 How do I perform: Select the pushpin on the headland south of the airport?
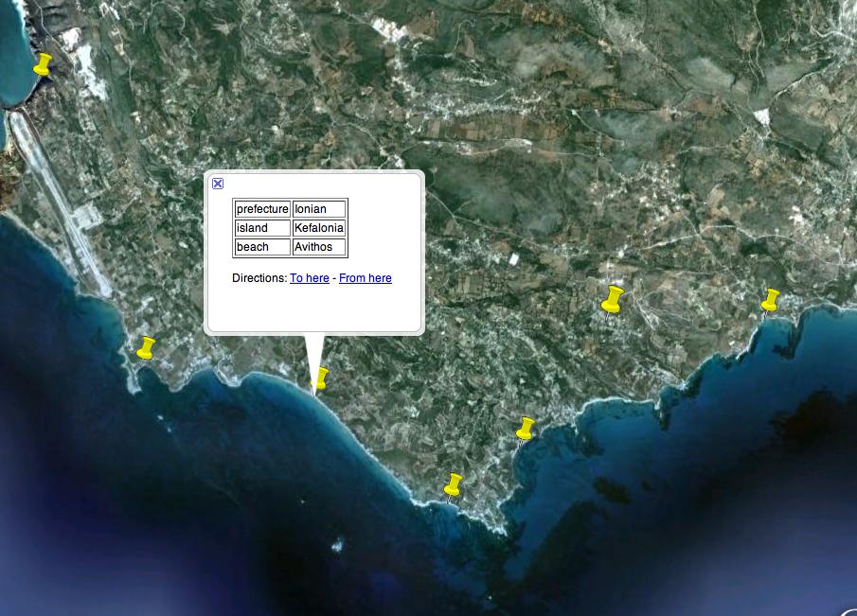(146, 347)
